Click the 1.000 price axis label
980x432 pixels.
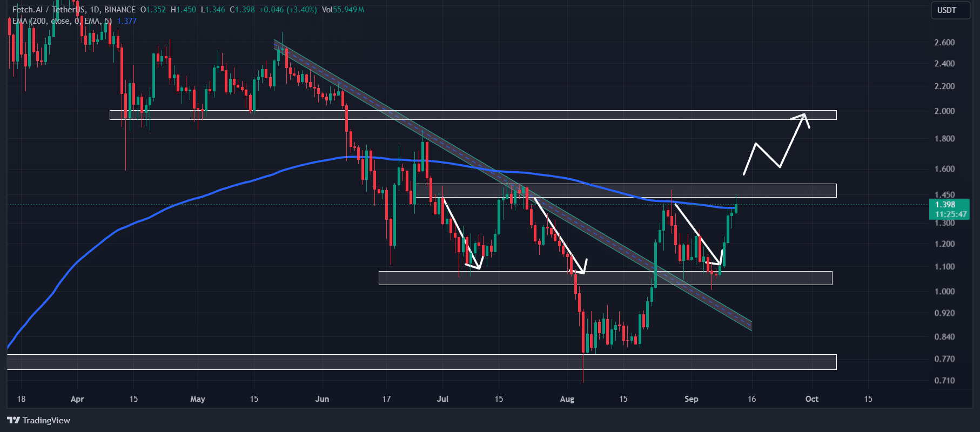[944, 292]
